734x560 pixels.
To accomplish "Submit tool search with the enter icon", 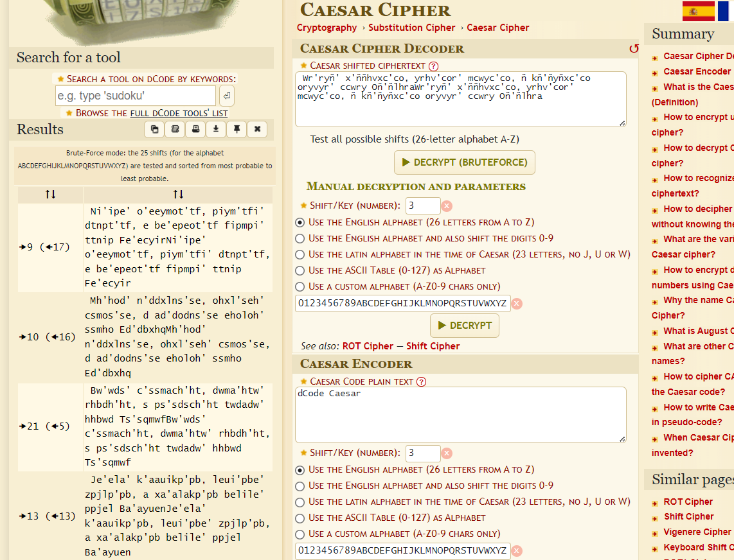I will 227,96.
